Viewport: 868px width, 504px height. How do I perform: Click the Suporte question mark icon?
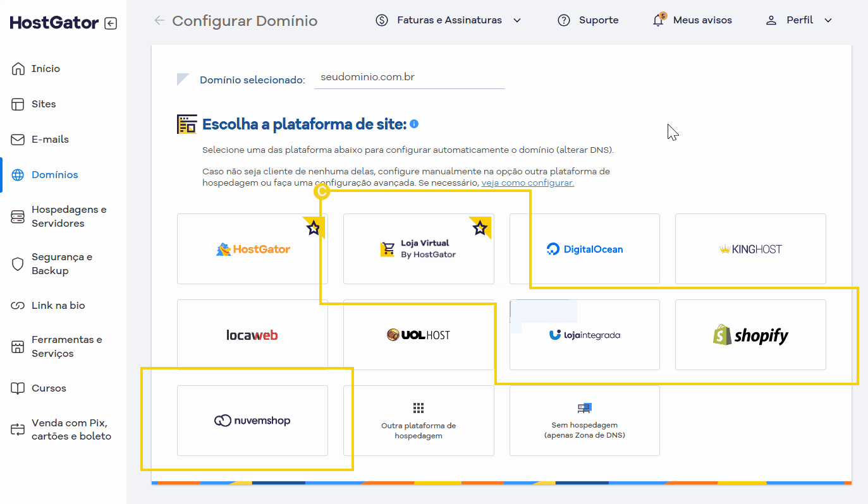point(564,20)
